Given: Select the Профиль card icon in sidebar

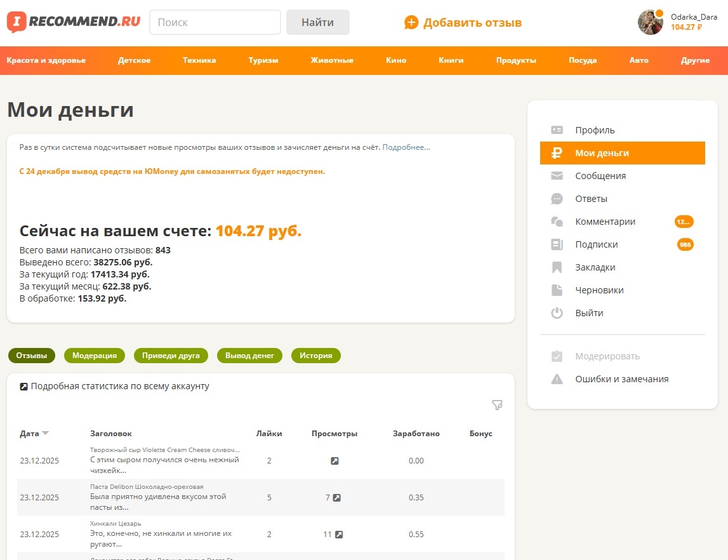Looking at the screenshot, I should (557, 130).
